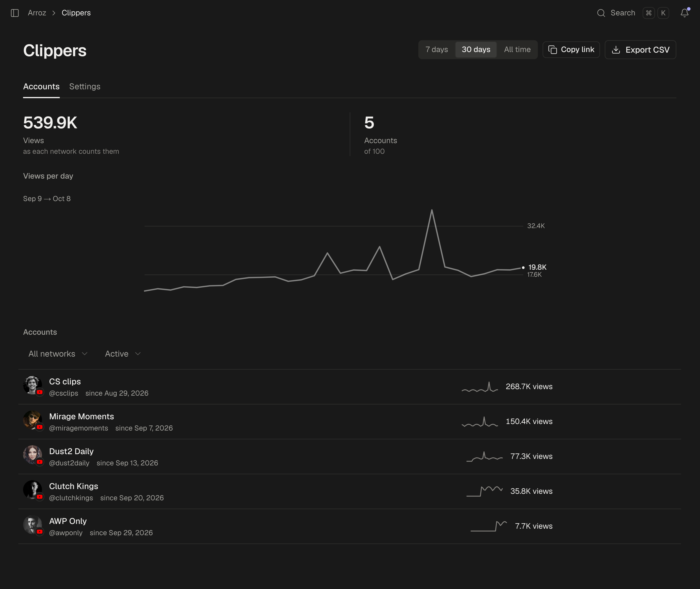Select the 30 days range
Viewport: 700px width, 589px height.
(x=476, y=50)
